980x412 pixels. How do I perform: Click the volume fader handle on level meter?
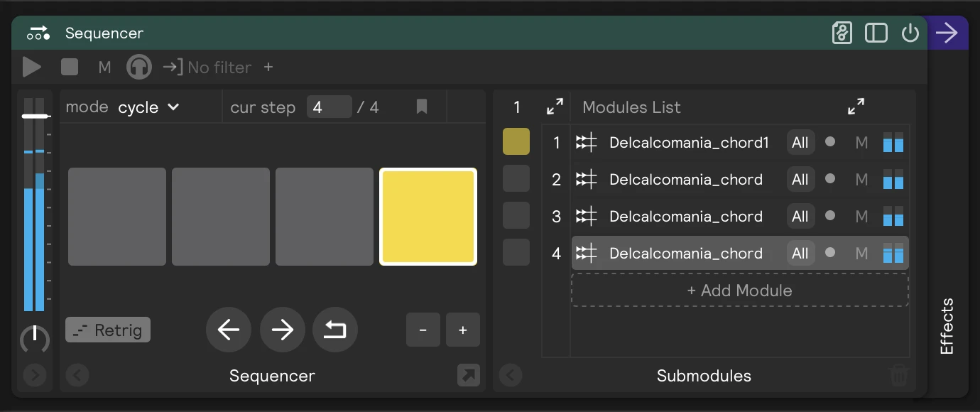tap(35, 116)
